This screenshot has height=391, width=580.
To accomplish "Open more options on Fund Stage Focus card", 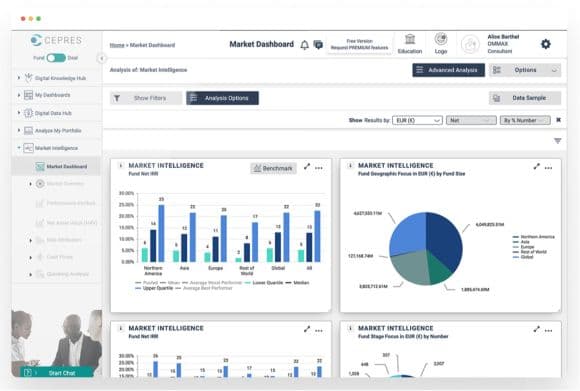I will click(x=549, y=331).
